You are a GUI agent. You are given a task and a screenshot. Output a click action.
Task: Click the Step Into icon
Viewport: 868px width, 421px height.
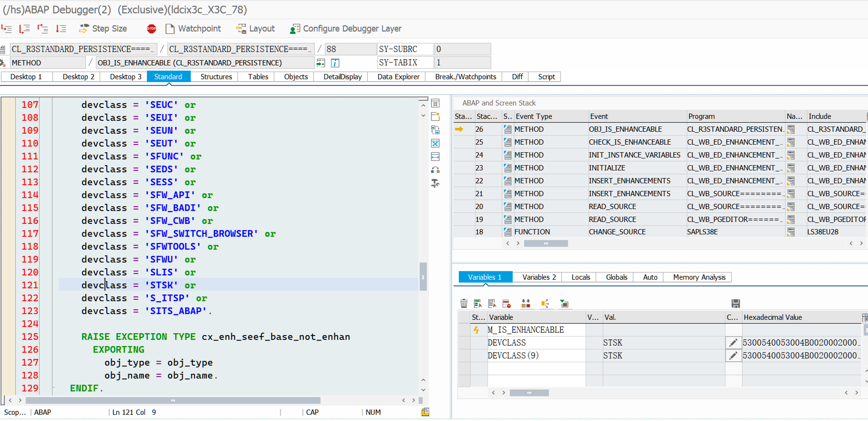pos(7,29)
